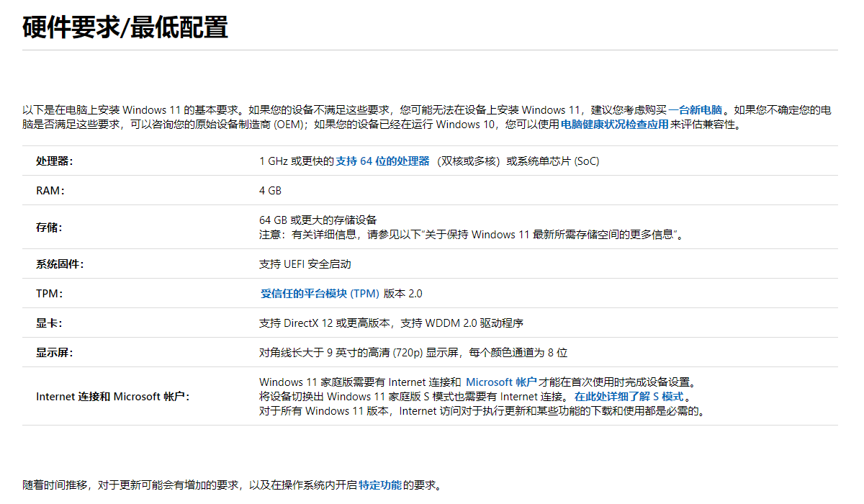Click the 64 GB 或更大的存储设备 text

318,220
